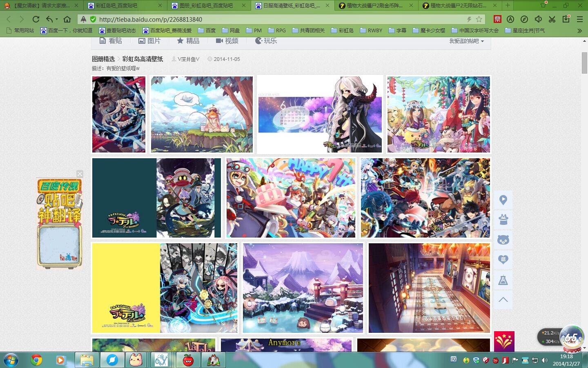
Task: Click the compass icon in browser toolbar
Action: click(524, 19)
